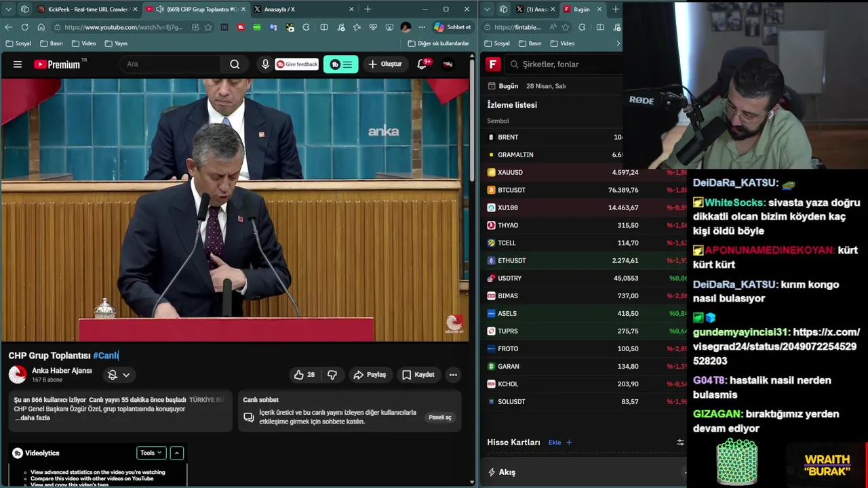
Task: Open YouTube notifications bell with 9+ badge
Action: click(x=422, y=64)
